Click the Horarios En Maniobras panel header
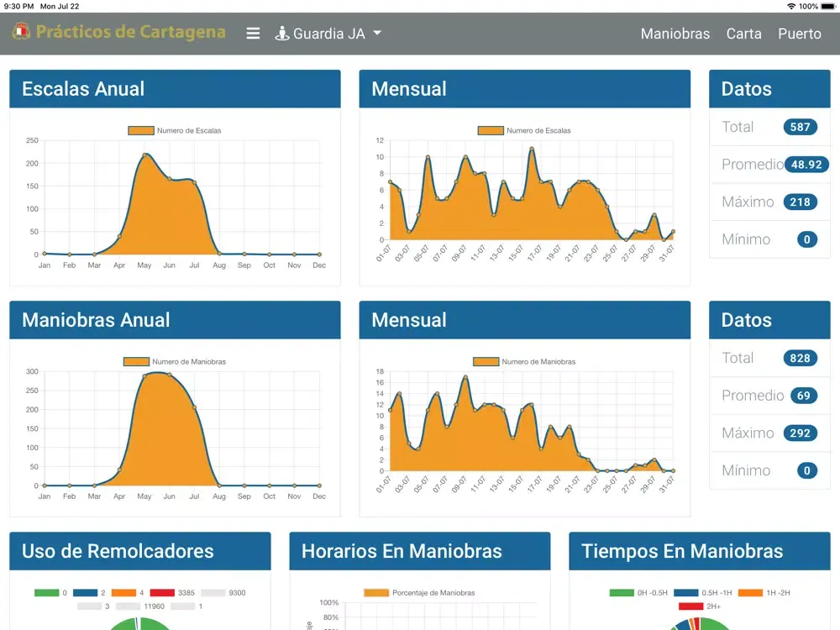840x630 pixels. (x=420, y=551)
